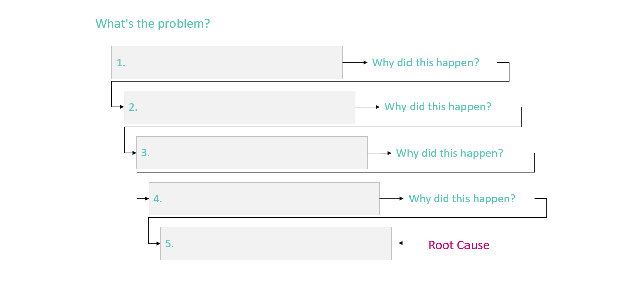Click the arrowhead entering box 2 from the left
Screen dimensions: 644x291
tap(121, 107)
